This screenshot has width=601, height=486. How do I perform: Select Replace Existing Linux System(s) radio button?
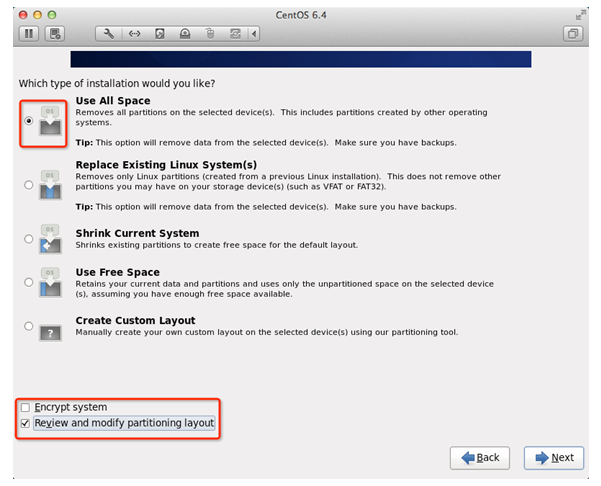(x=29, y=183)
